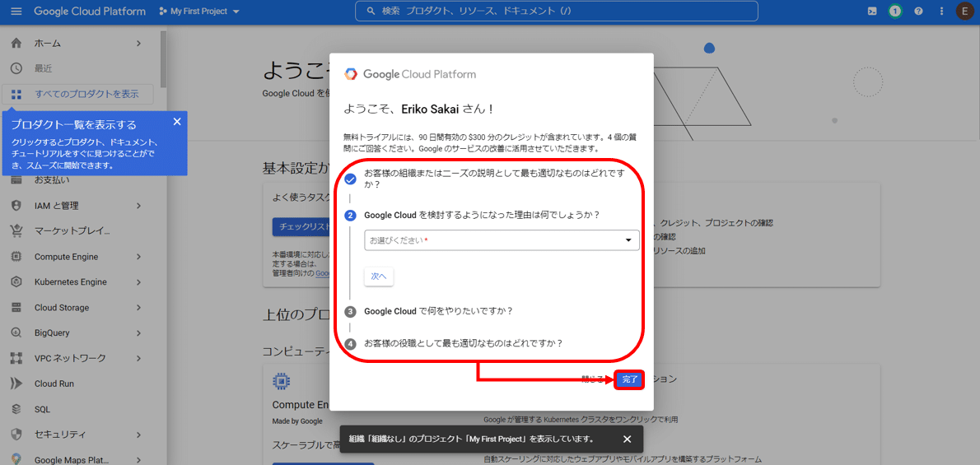Click ようこそ、Eriko Sakai さん heading
The height and width of the screenshot is (465, 980).
[x=418, y=109]
